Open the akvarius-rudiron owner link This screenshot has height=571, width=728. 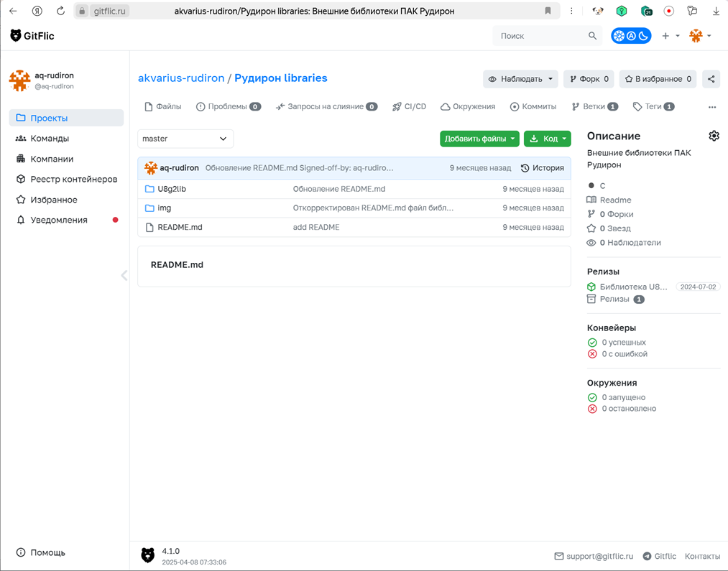coord(181,78)
